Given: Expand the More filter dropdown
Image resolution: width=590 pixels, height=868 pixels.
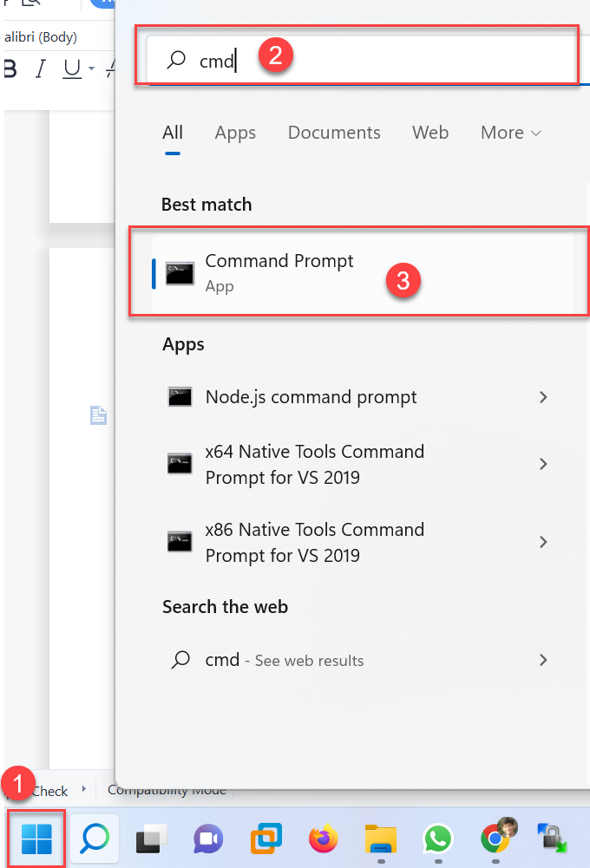Looking at the screenshot, I should pyautogui.click(x=510, y=133).
